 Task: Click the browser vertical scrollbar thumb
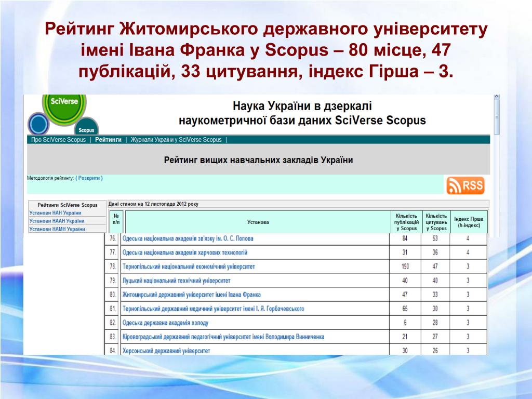tap(497, 117)
